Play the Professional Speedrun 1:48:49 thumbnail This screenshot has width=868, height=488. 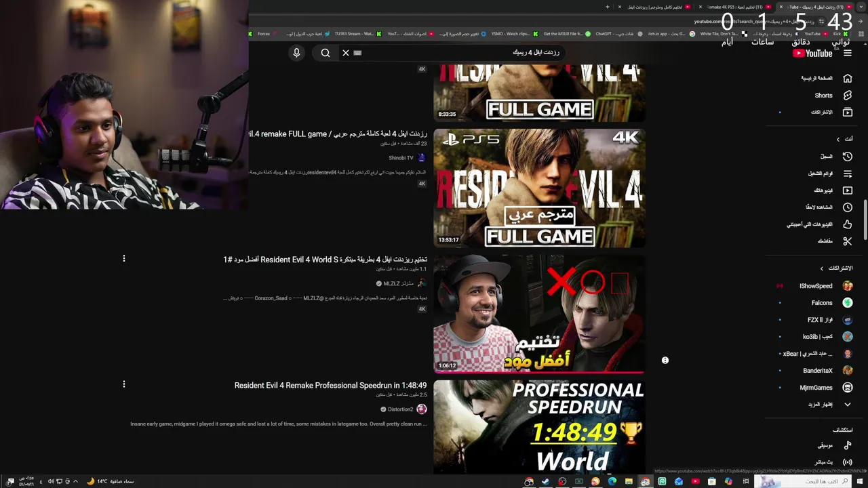click(539, 427)
